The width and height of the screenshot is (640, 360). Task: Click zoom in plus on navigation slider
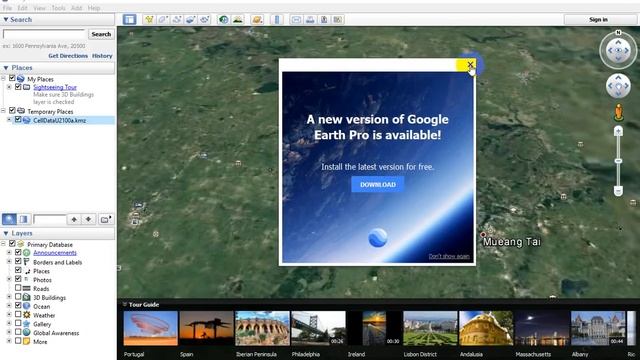pos(618,131)
